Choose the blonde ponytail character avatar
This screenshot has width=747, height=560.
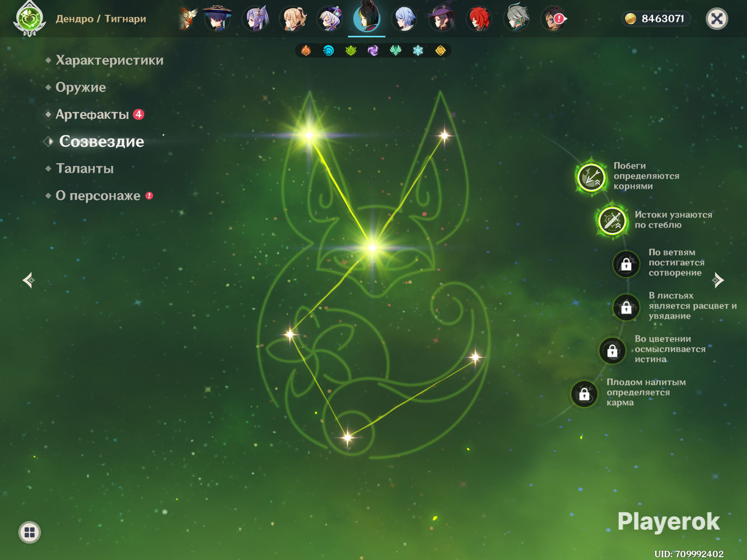(x=293, y=18)
